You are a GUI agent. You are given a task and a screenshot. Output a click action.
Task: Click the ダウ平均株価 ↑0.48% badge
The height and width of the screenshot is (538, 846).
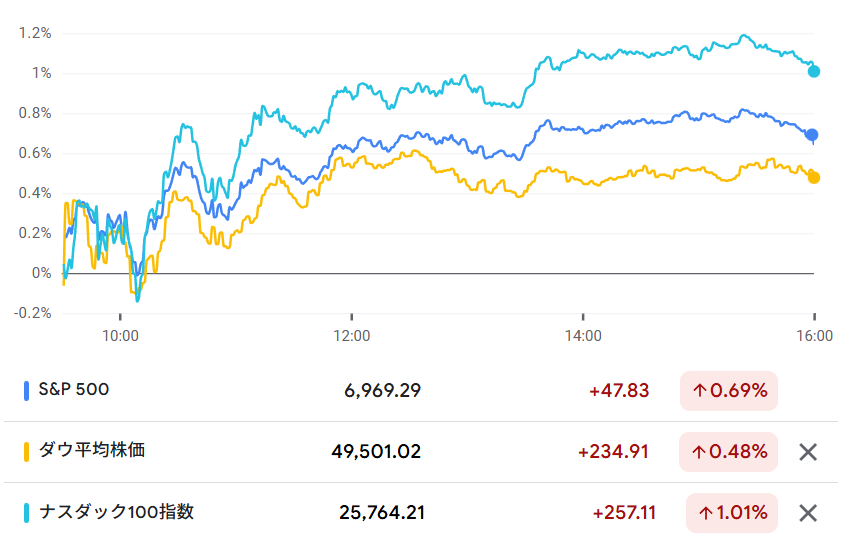coord(728,452)
